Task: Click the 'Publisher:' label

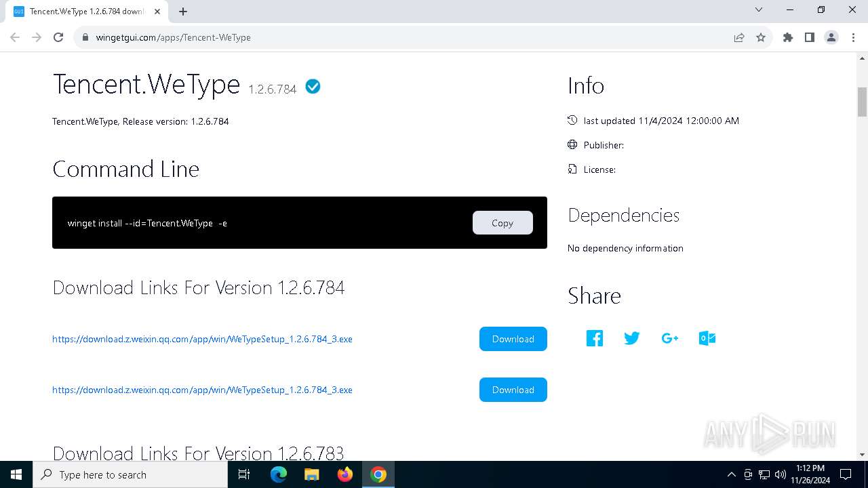Action: (604, 145)
